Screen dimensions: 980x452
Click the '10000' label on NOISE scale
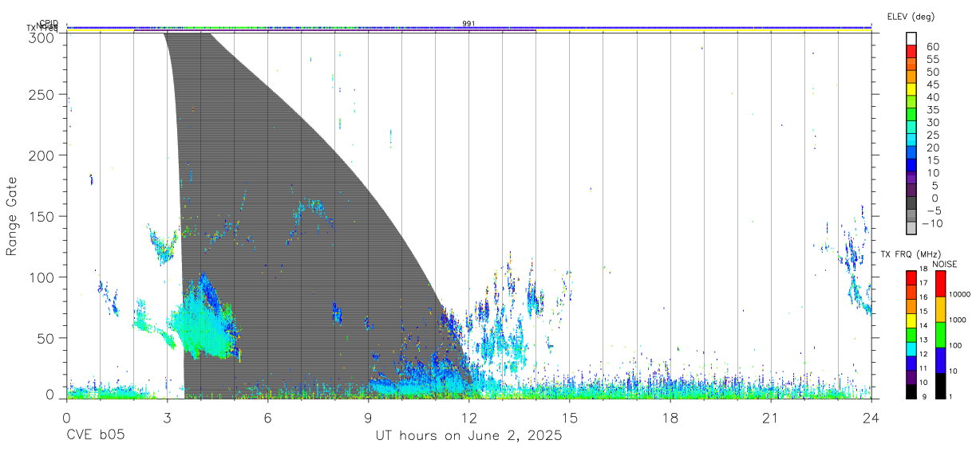(x=961, y=294)
